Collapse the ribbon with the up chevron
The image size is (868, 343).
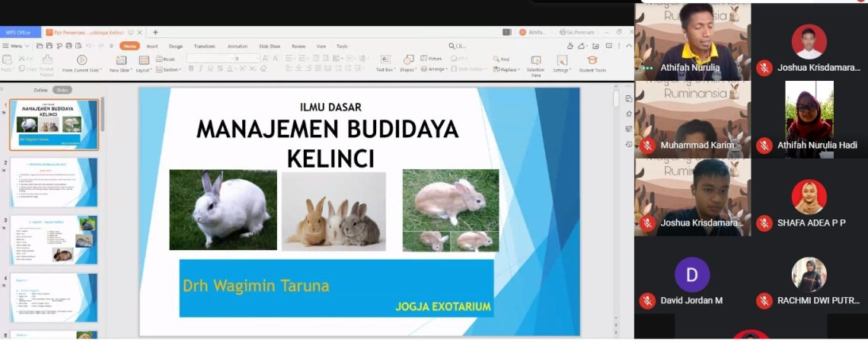pos(629,46)
